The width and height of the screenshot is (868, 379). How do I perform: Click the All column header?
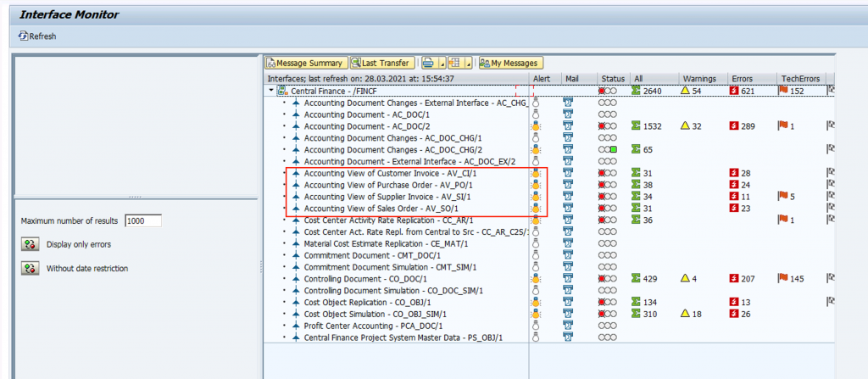[655, 79]
